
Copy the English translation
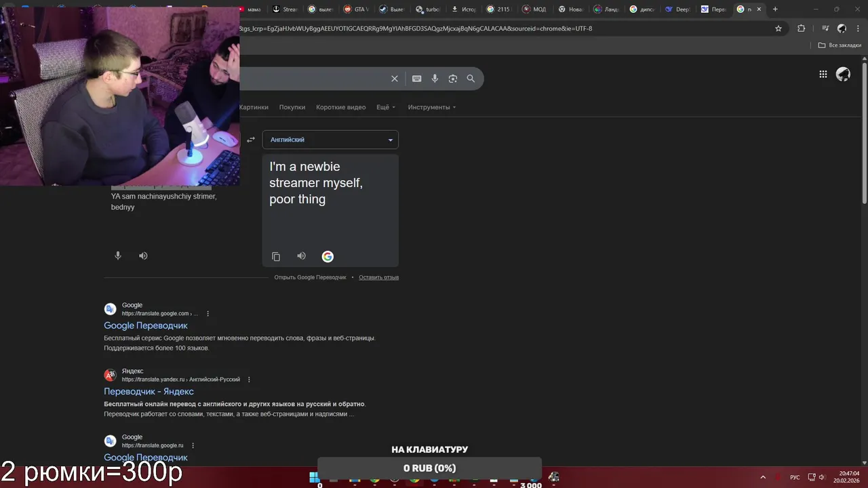click(276, 256)
